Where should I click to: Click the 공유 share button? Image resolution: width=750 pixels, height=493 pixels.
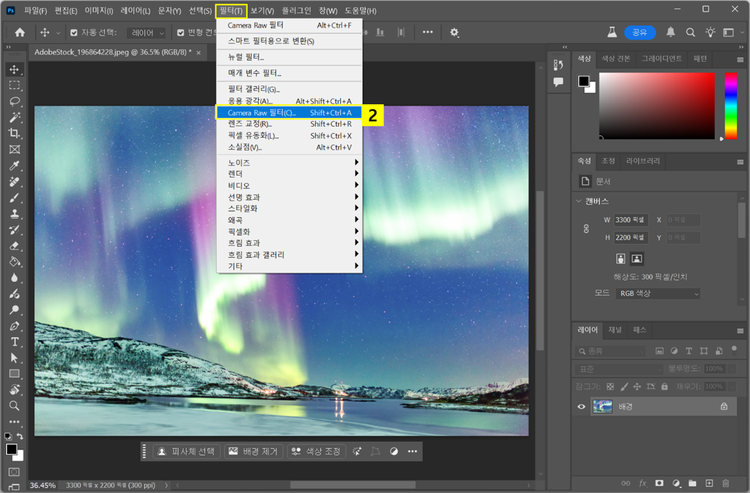point(640,33)
